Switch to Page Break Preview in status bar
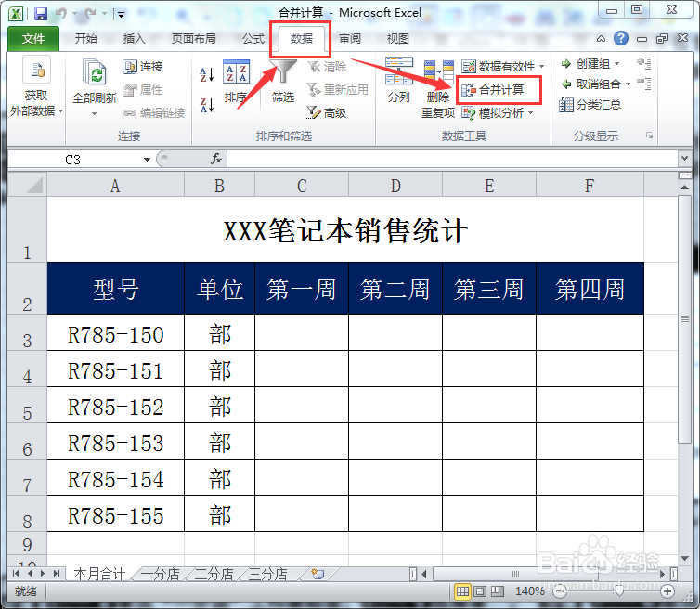Screen dimensions: 700x609 (x=498, y=591)
